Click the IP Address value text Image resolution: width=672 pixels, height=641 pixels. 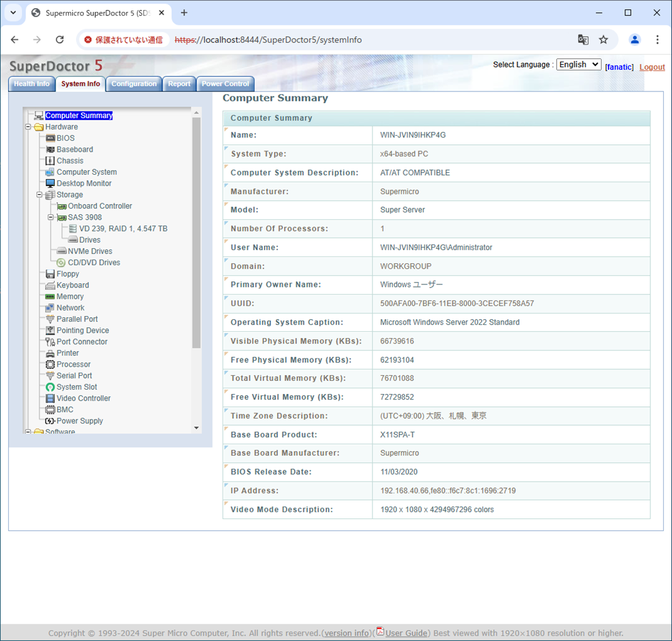[x=448, y=491]
